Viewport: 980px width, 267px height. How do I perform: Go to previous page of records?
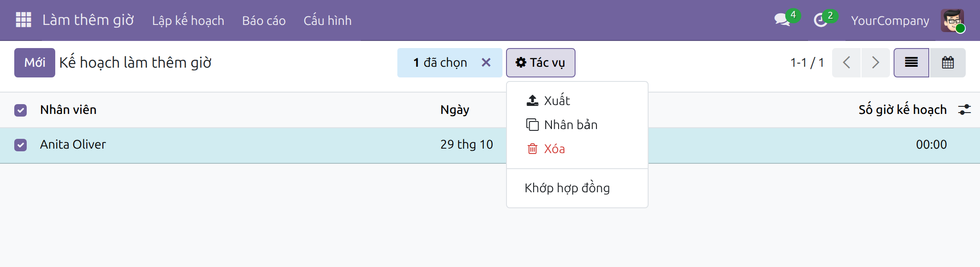pyautogui.click(x=846, y=63)
